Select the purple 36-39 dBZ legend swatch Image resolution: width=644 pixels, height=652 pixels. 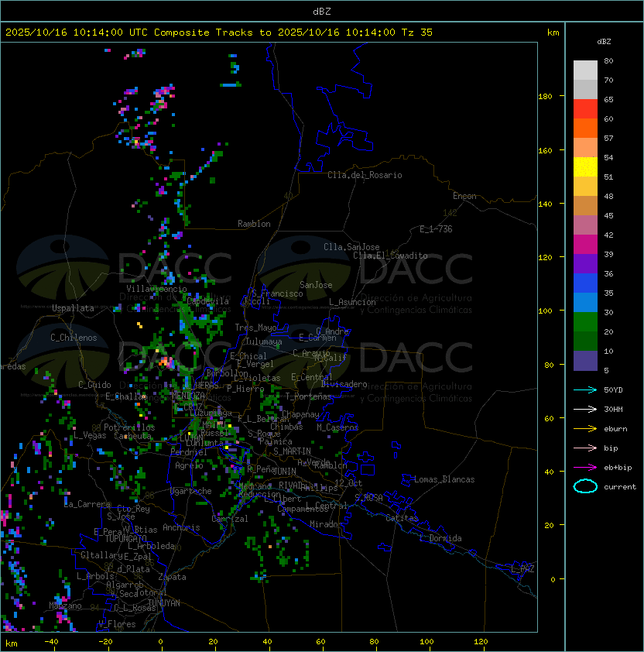585,263
